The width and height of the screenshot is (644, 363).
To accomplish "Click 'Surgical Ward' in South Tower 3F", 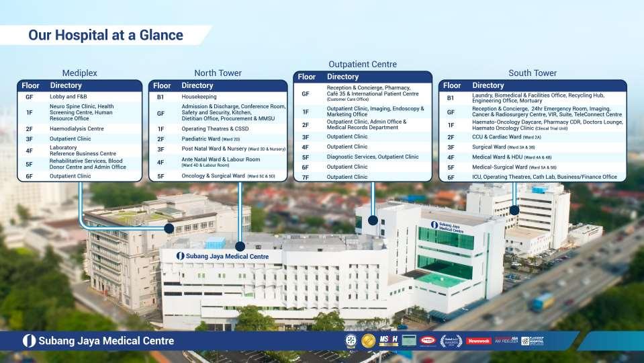I will [x=503, y=147].
